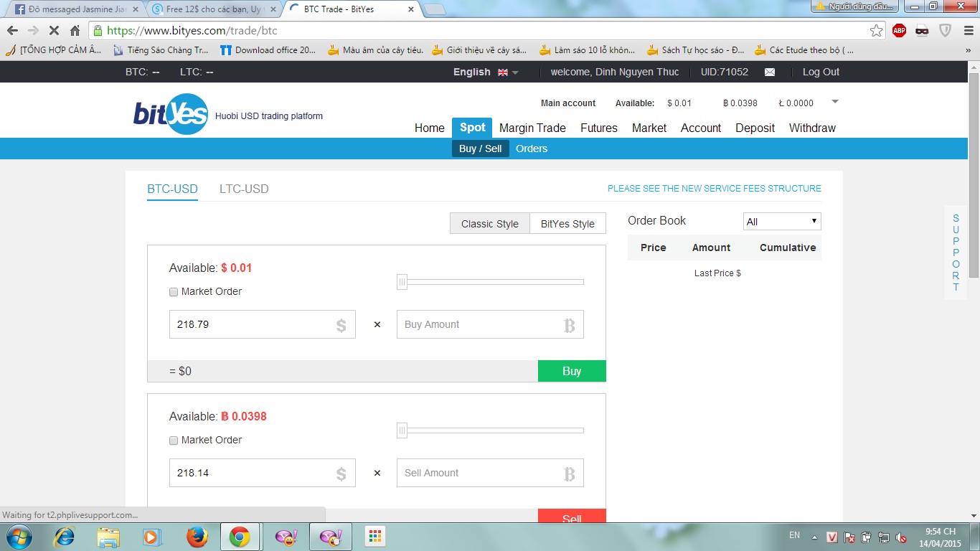Focus the Buy Amount input field
Screen dimensions: 980x551
pyautogui.click(x=490, y=324)
